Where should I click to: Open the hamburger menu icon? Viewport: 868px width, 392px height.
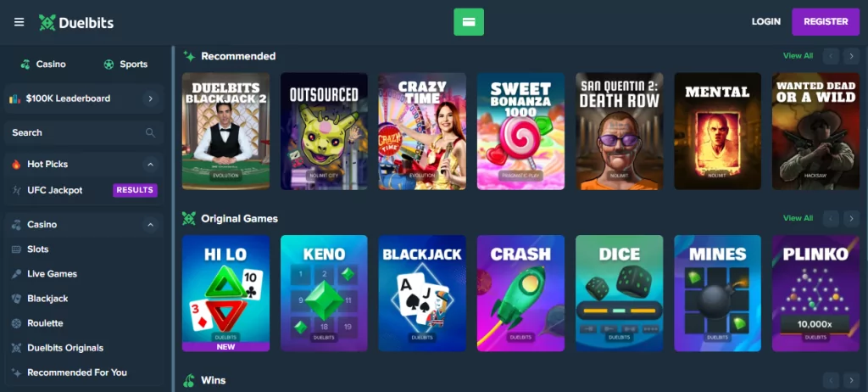(19, 22)
